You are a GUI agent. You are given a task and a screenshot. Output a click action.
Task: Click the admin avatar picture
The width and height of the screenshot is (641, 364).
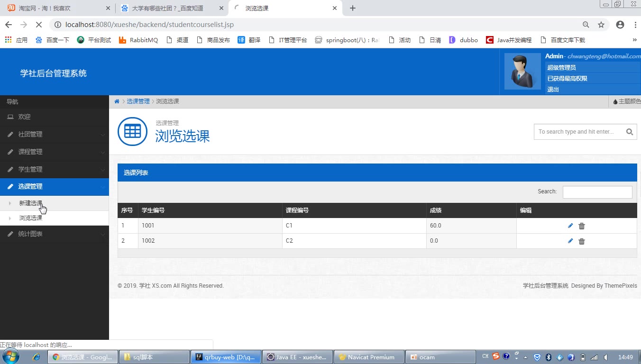pos(522,71)
